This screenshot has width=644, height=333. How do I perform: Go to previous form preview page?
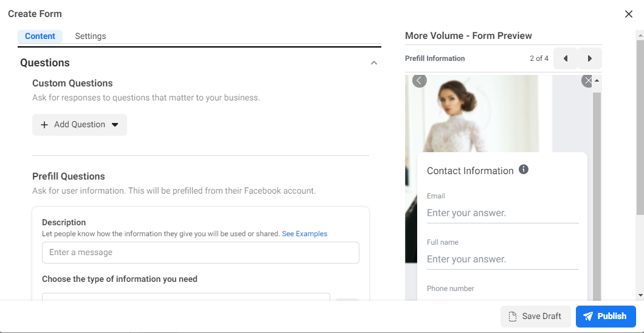click(566, 58)
